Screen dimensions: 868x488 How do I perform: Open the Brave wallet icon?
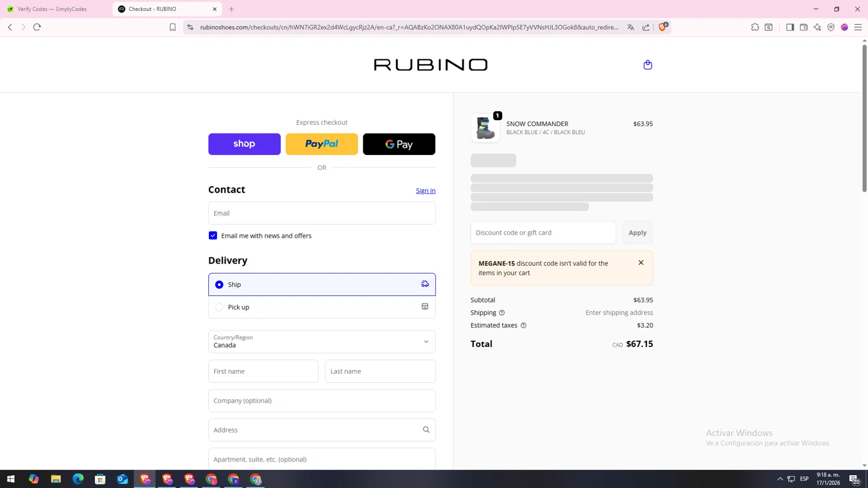(804, 27)
